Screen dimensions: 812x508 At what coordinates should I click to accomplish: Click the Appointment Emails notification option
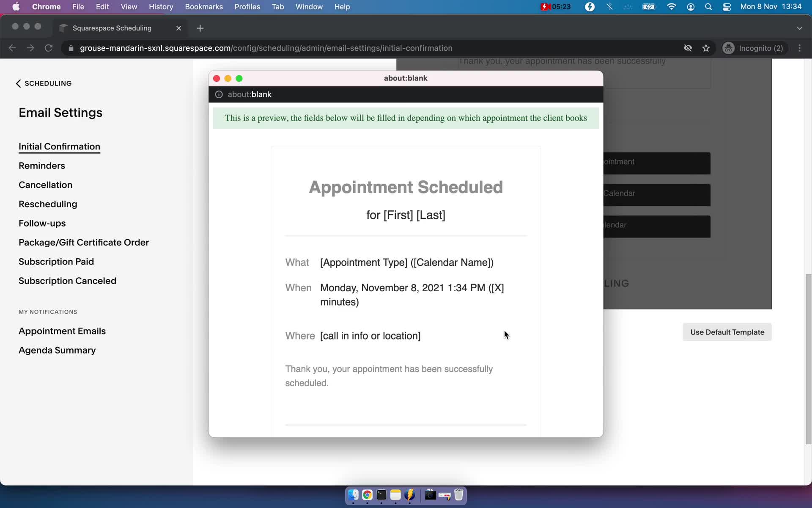point(62,331)
